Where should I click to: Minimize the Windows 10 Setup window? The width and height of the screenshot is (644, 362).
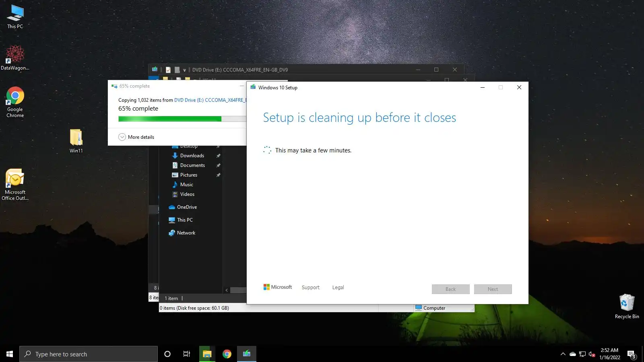[x=482, y=87]
